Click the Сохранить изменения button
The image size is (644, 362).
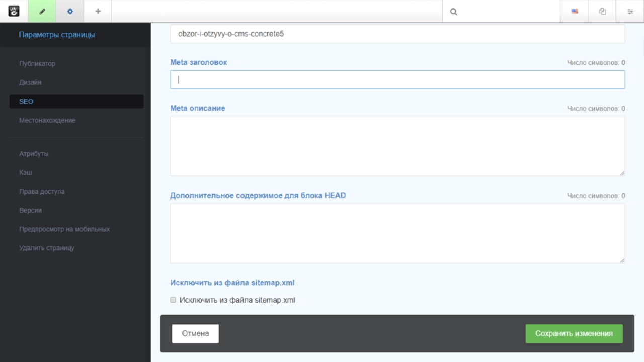[x=574, y=333]
